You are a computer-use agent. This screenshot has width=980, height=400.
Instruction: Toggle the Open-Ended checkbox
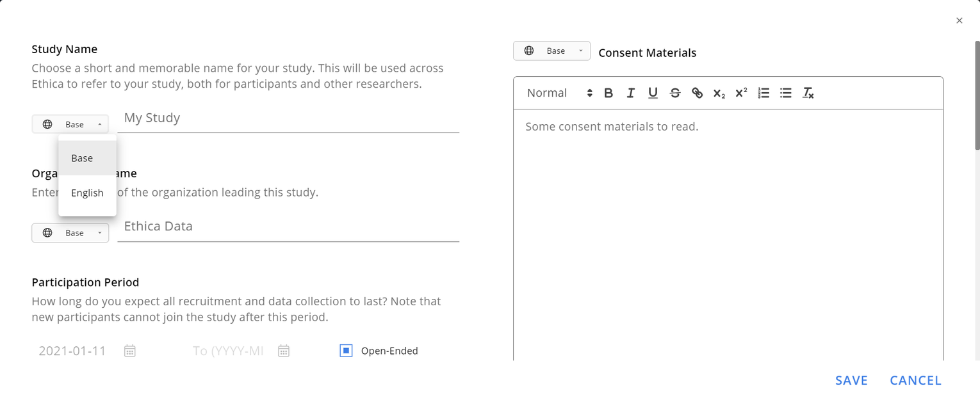345,350
